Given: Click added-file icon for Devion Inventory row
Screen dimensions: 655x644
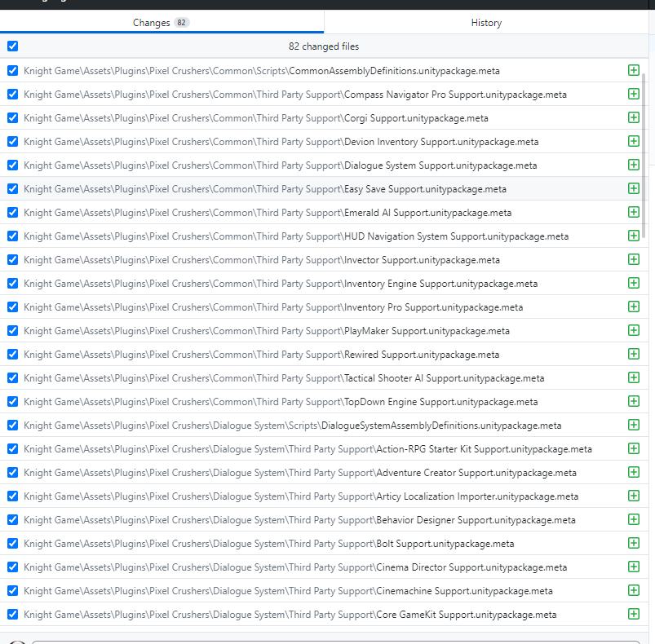Looking at the screenshot, I should pos(634,141).
